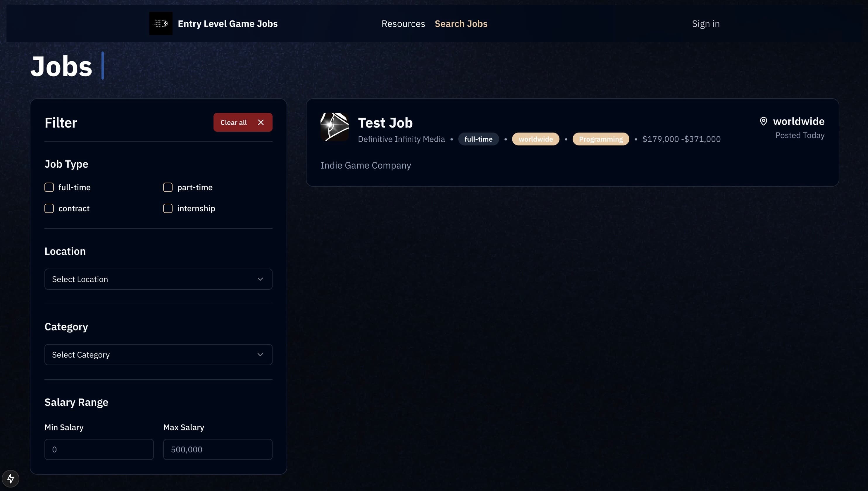Open the Test Job company logo thumbnail
Viewport: 868px width, 491px height.
(335, 127)
